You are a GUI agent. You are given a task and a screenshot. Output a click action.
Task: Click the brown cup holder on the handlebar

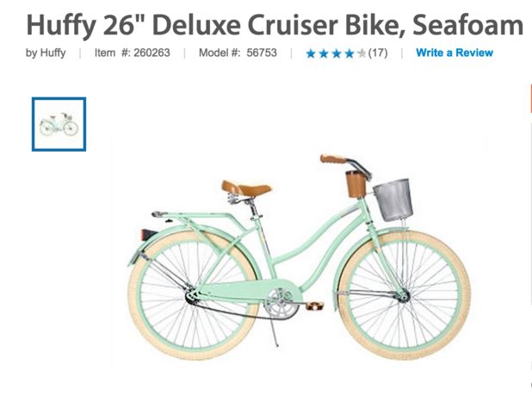coord(356,184)
